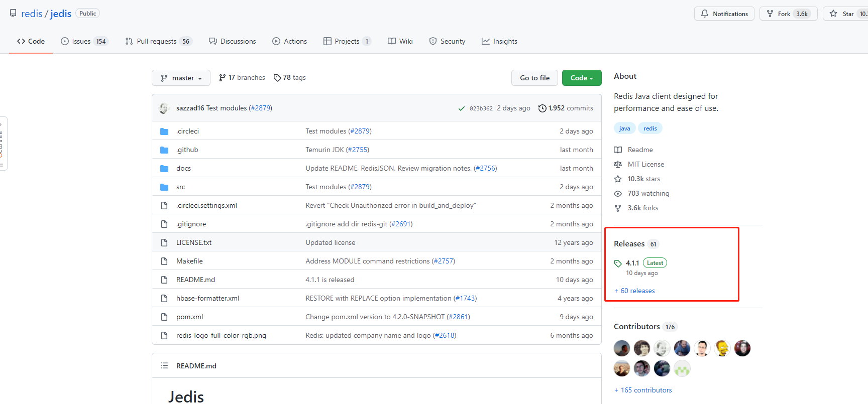This screenshot has height=404, width=868.
Task: Open sazzad16 author profile link
Action: (190, 108)
